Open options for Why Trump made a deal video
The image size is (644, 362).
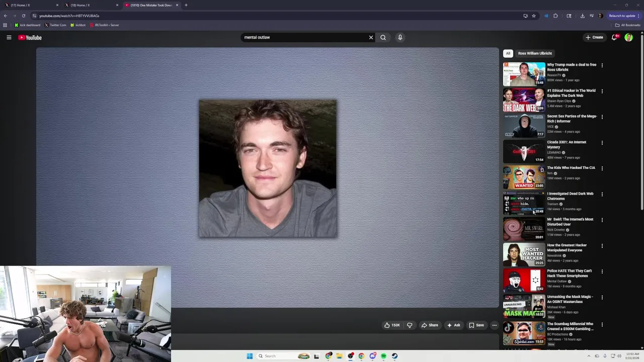pyautogui.click(x=602, y=65)
